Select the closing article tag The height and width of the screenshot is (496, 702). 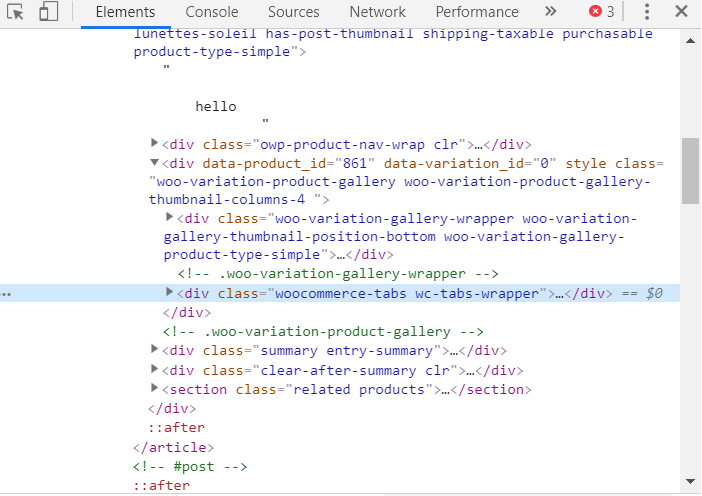click(174, 447)
